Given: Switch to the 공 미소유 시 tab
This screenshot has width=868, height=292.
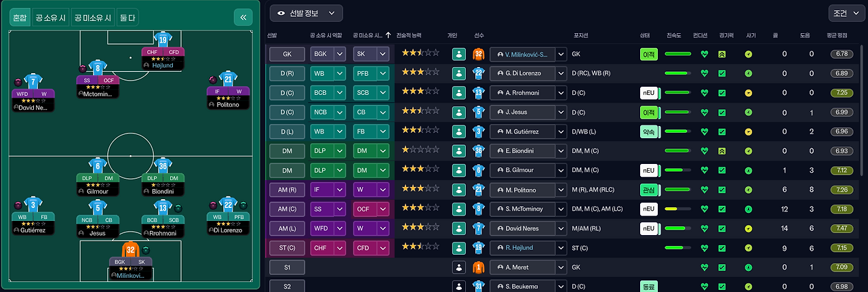Looking at the screenshot, I should (x=93, y=18).
